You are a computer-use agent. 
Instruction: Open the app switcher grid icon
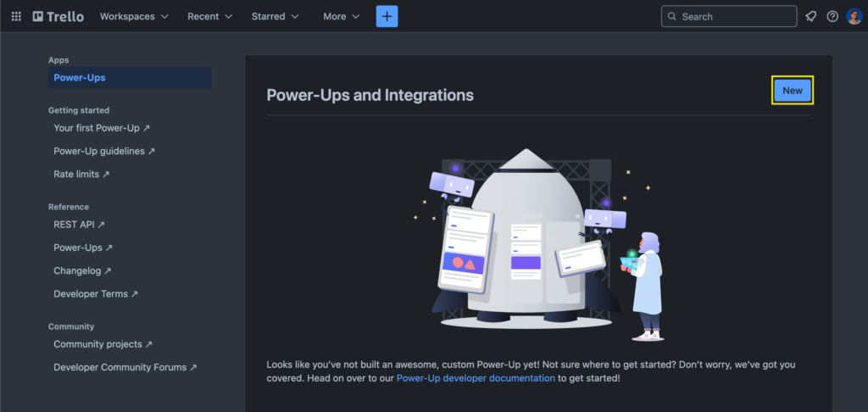[16, 17]
